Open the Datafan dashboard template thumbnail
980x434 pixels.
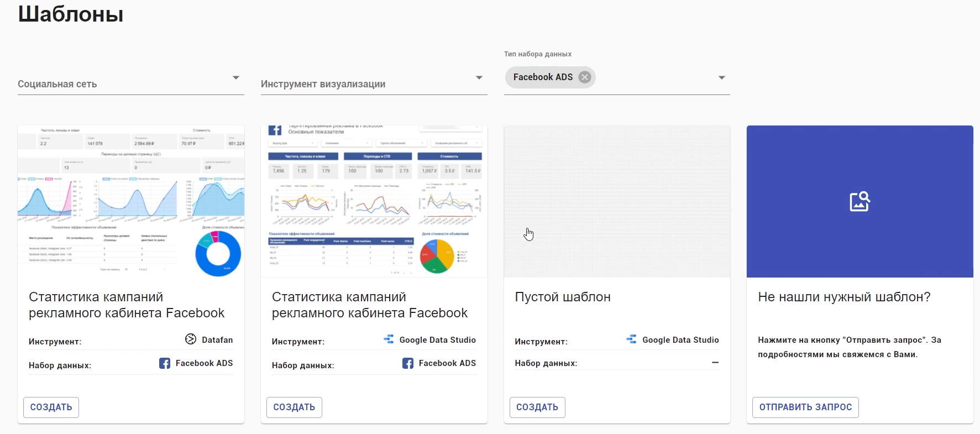[131, 201]
